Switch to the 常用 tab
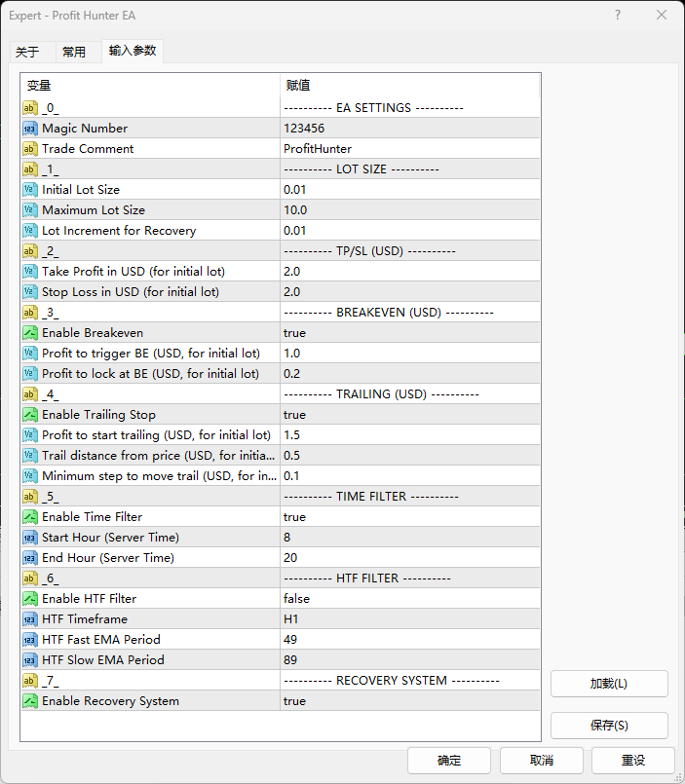 (74, 52)
